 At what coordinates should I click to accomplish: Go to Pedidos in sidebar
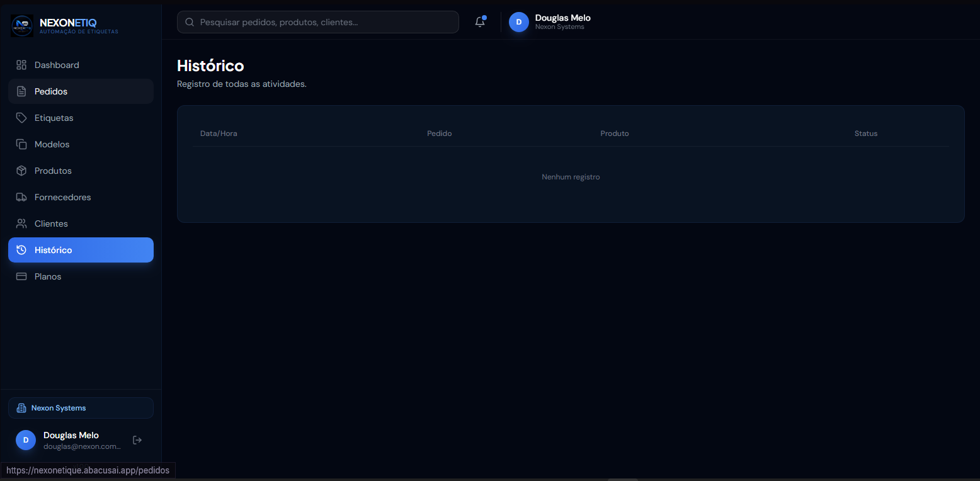tap(81, 91)
